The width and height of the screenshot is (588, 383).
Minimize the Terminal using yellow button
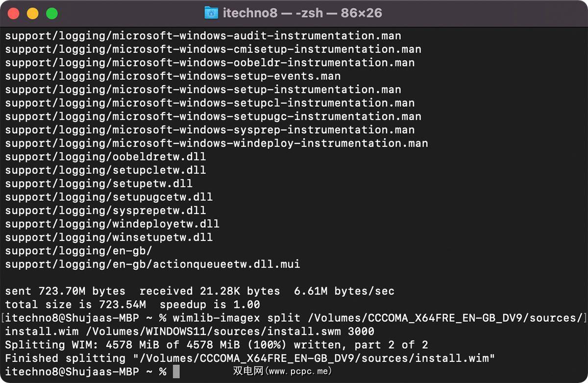(x=32, y=14)
